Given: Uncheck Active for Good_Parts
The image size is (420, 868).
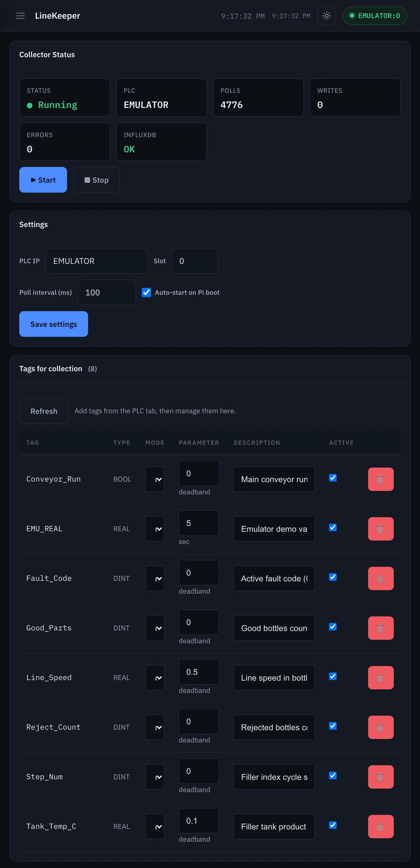Looking at the screenshot, I should (x=332, y=626).
